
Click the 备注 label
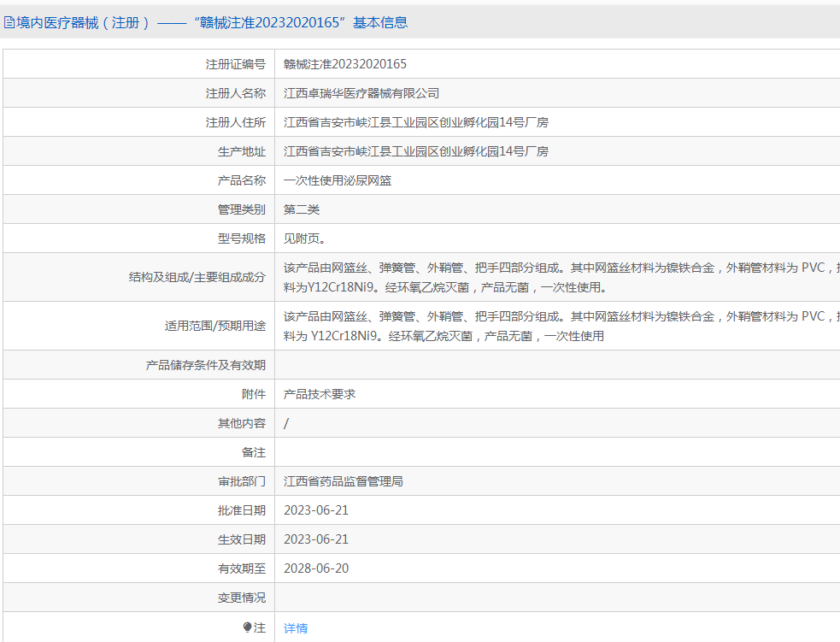coord(254,452)
